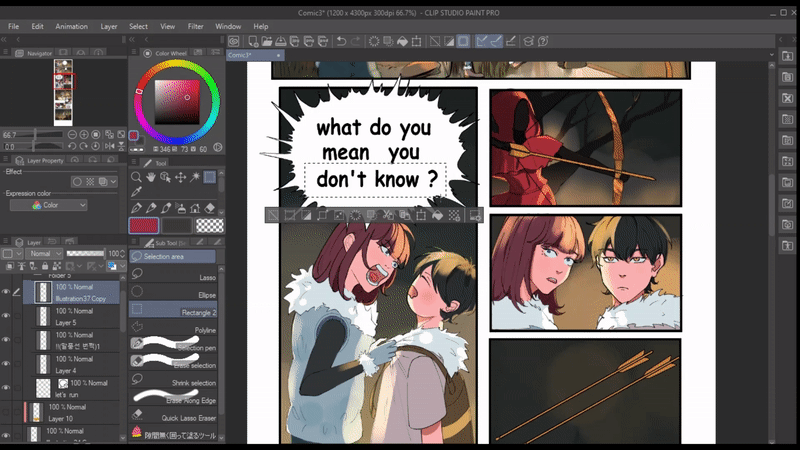Select the Zoom magnifier tool
The image size is (800, 450).
point(136,177)
